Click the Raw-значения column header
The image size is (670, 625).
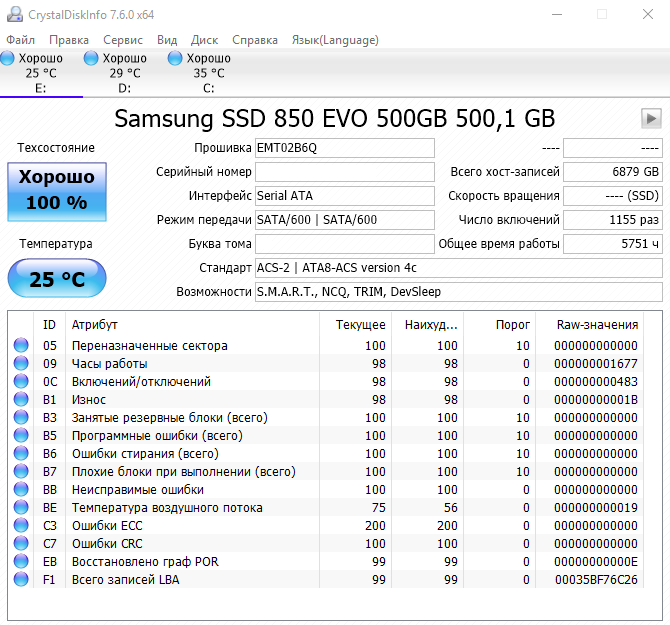click(x=590, y=325)
